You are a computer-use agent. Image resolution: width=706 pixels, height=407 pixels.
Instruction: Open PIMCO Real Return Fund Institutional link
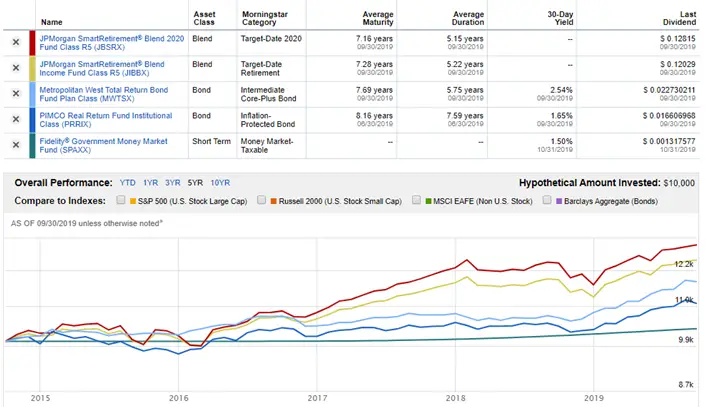pos(106,120)
